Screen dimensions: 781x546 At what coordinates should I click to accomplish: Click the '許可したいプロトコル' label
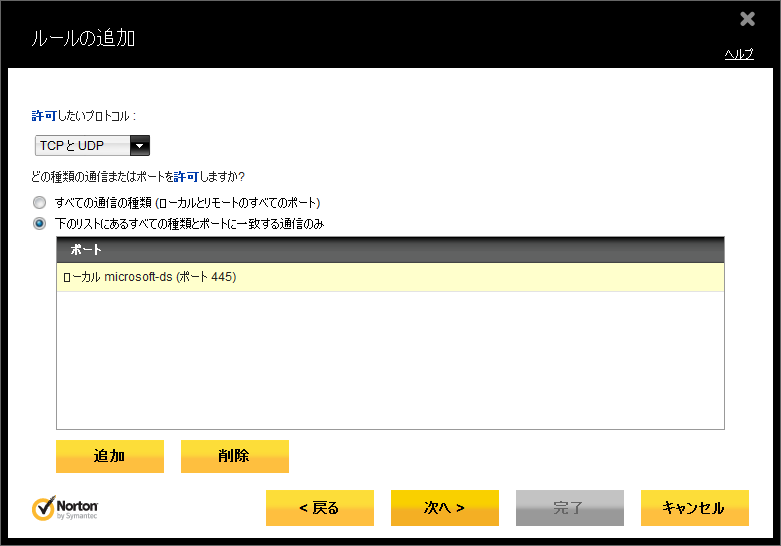84,116
